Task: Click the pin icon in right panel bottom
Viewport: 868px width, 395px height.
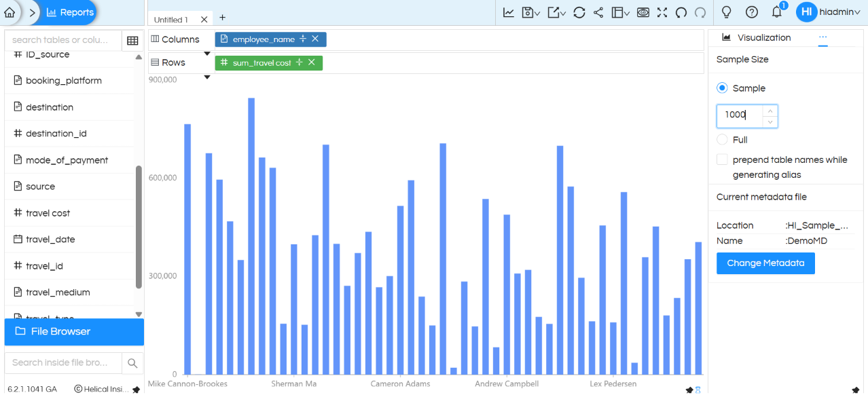Action: [x=855, y=390]
